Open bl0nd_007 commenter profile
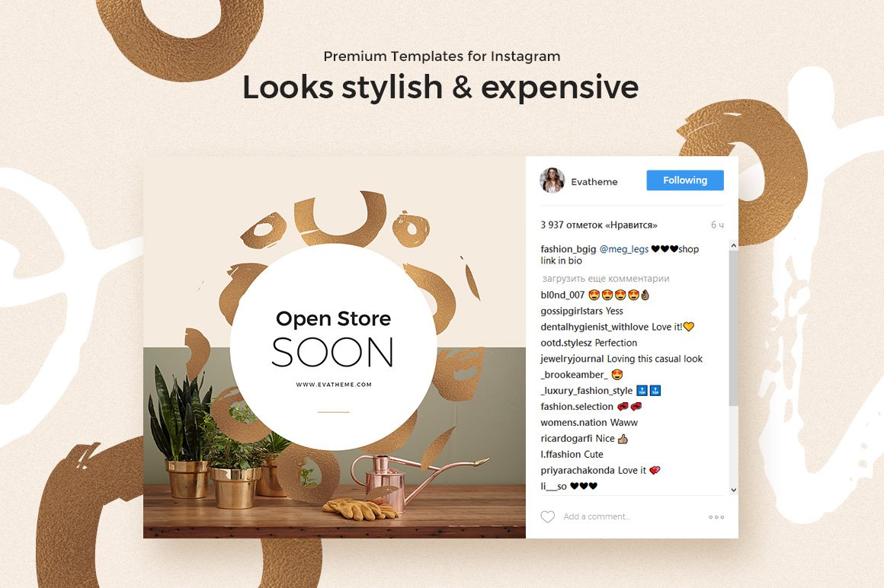 (562, 295)
